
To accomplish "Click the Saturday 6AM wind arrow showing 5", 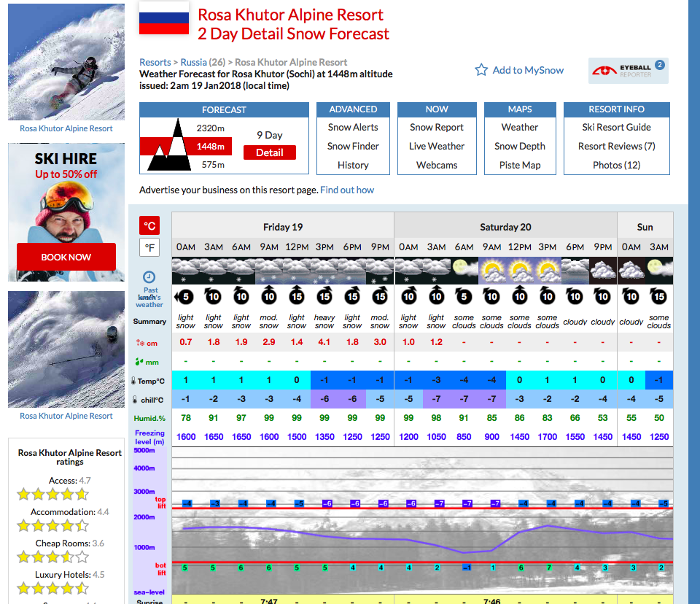I will pos(464,295).
